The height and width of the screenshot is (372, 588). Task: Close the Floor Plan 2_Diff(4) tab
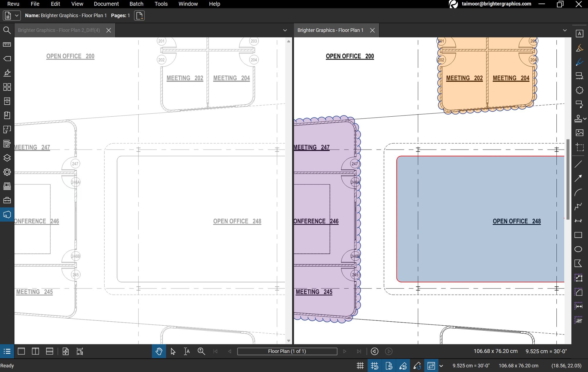(x=108, y=30)
